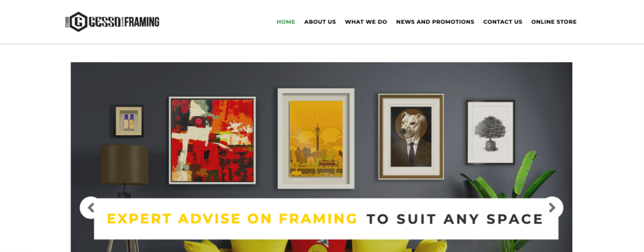Open the About Us page
644x252 pixels.
coord(320,22)
